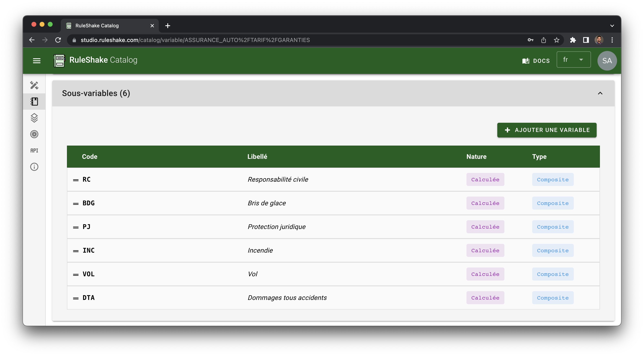Select the layers stack sidebar icon
The image size is (644, 356).
[34, 118]
